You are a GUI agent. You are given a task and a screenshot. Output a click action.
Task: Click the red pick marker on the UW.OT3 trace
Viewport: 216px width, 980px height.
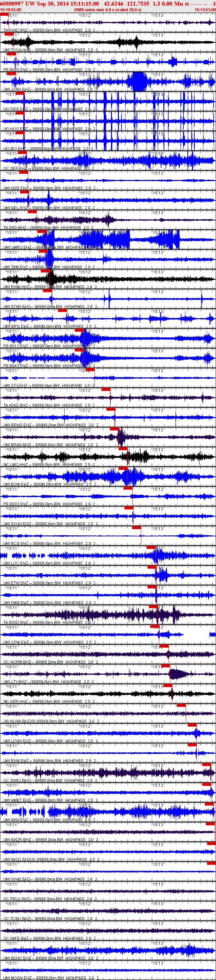(x=90, y=370)
